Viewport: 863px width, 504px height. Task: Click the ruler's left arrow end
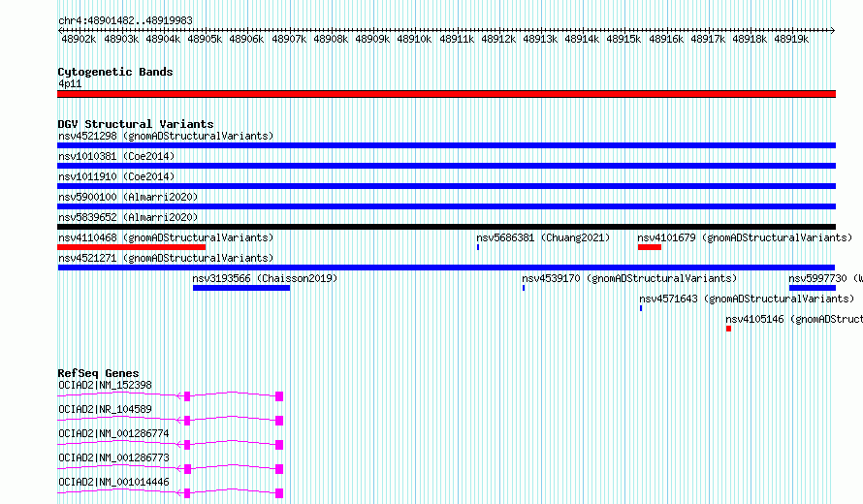pos(60,30)
